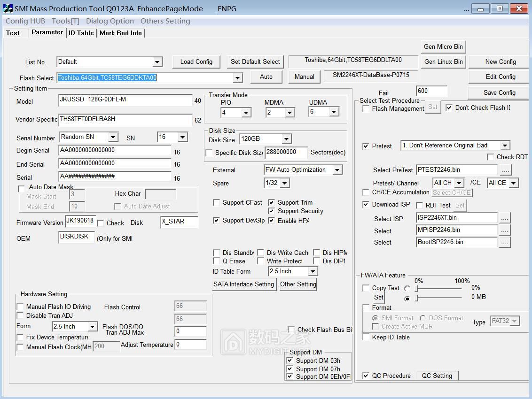
Task: Open the Config HUB menu
Action: coord(25,21)
